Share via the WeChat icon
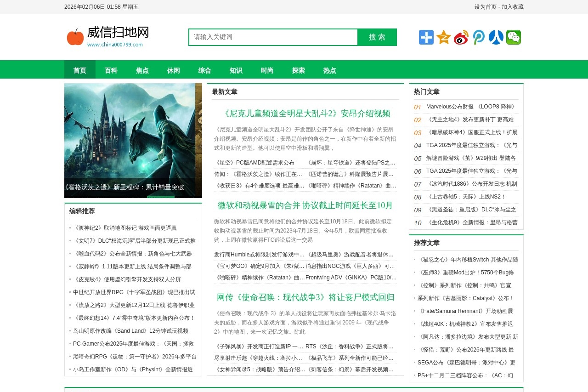The height and width of the screenshot is (392, 588). (514, 37)
